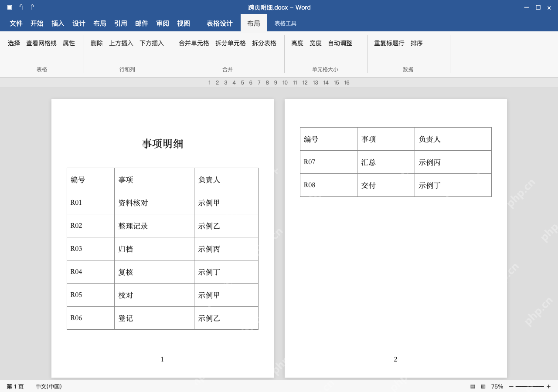Open table 属性
The height and width of the screenshot is (392, 558).
[69, 43]
